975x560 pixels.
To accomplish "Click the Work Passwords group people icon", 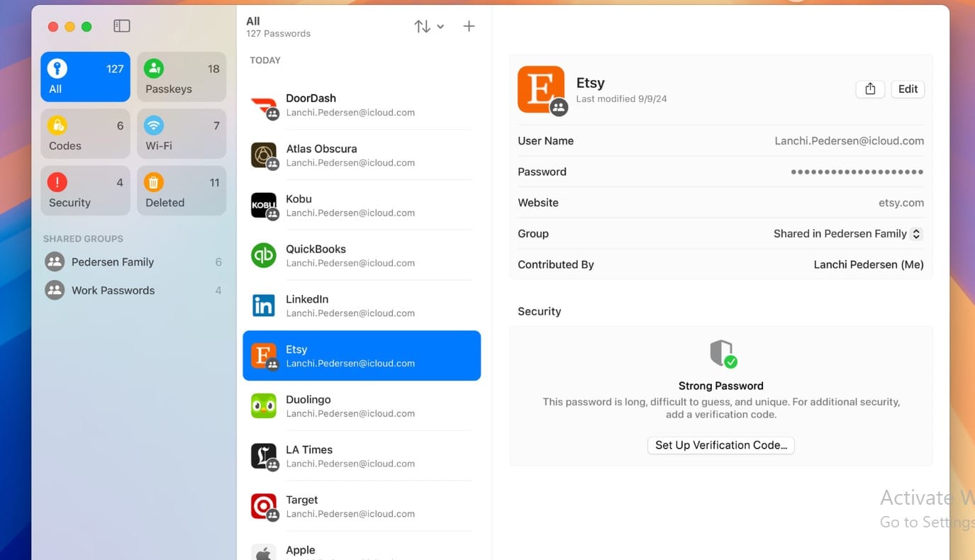I will (55, 290).
